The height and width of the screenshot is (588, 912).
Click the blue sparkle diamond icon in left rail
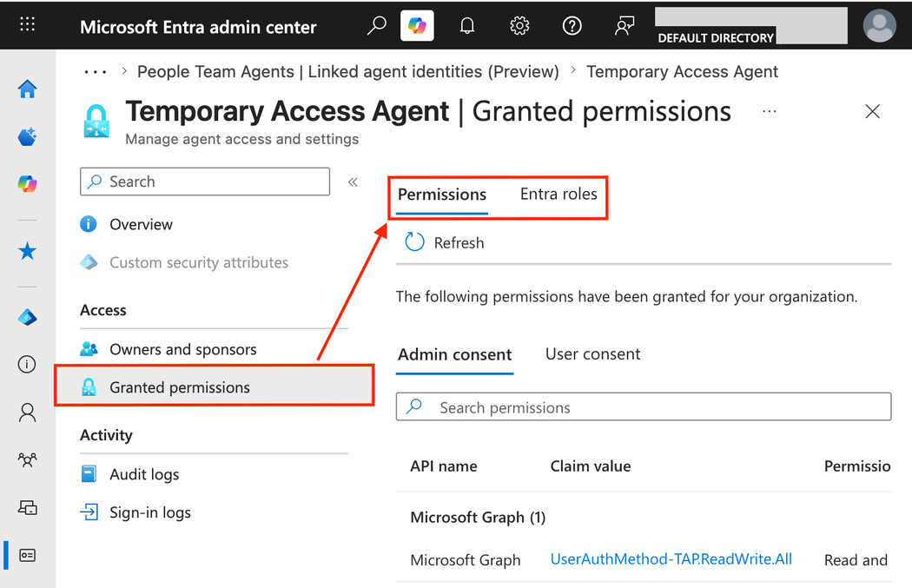pyautogui.click(x=27, y=136)
